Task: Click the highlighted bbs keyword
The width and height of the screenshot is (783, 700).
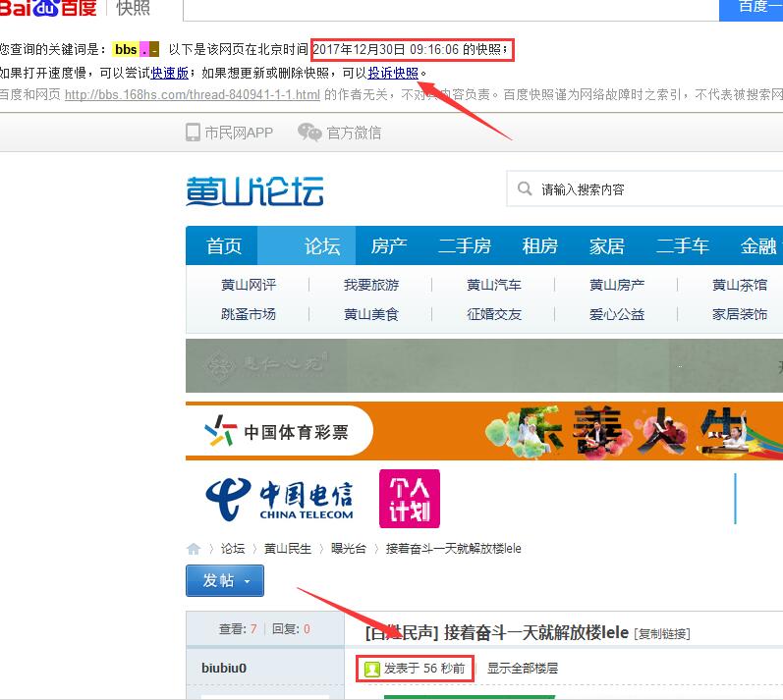Action: point(126,49)
